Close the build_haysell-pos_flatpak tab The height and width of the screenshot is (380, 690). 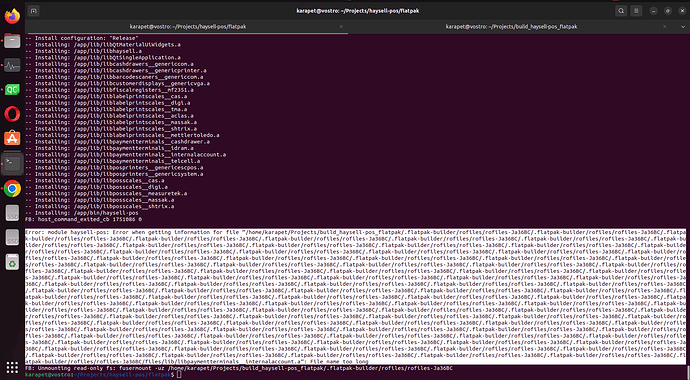click(x=665, y=27)
